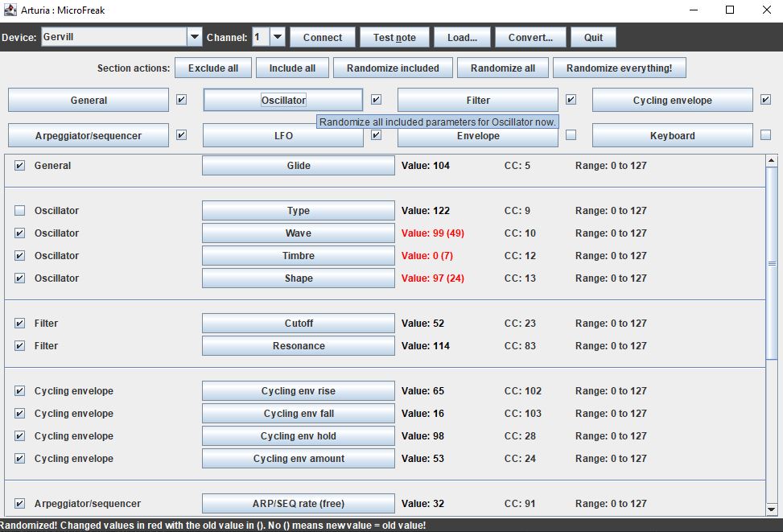Expand the Channel dropdown
Screen dimensions: 783x532
pyautogui.click(x=278, y=37)
